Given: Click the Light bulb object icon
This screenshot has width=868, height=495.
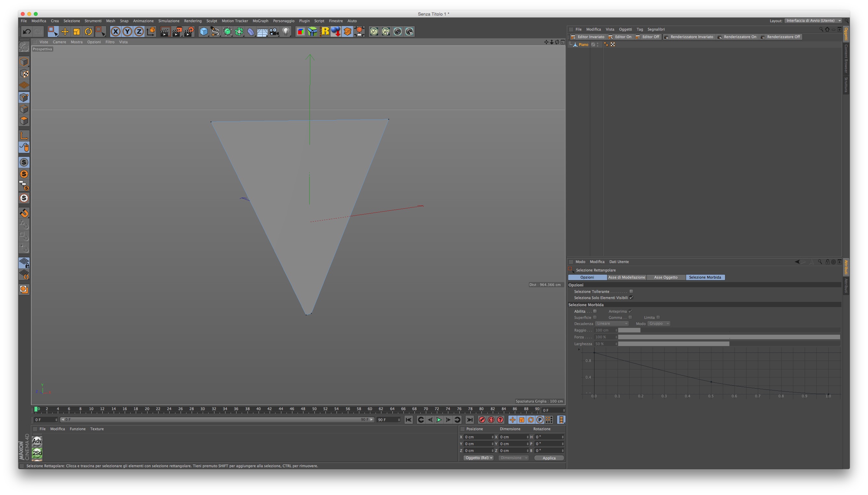Looking at the screenshot, I should coord(286,31).
